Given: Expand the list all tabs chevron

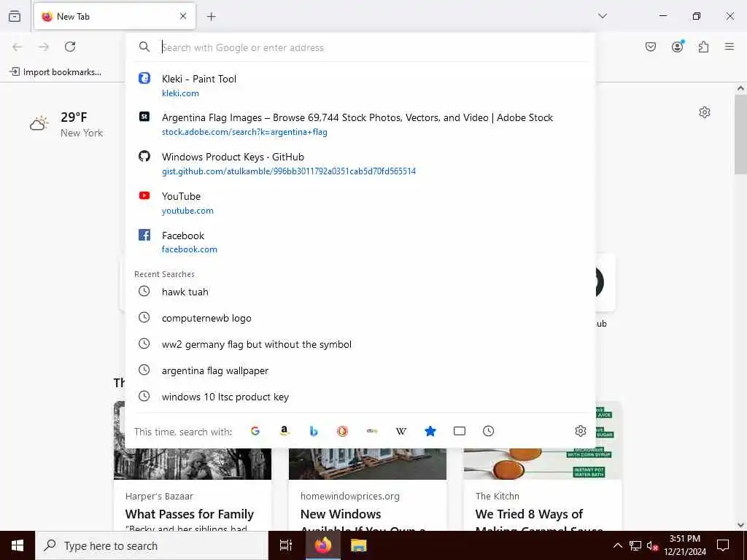Looking at the screenshot, I should (602, 16).
